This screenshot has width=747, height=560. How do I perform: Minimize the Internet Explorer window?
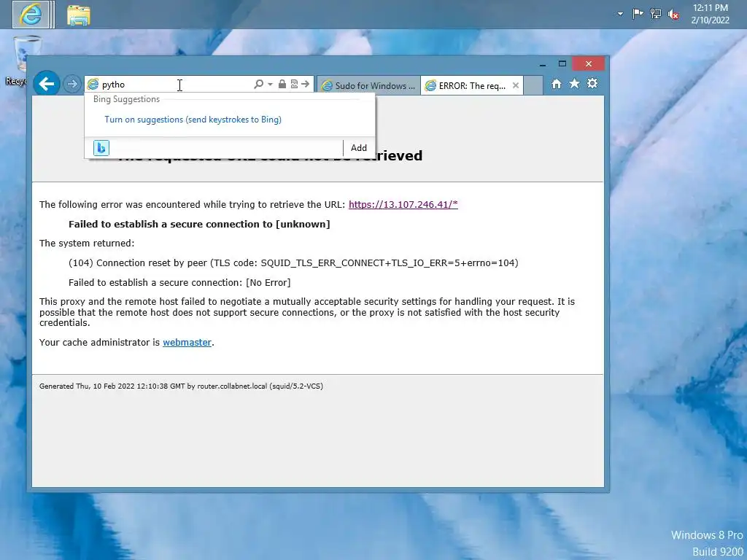543,64
